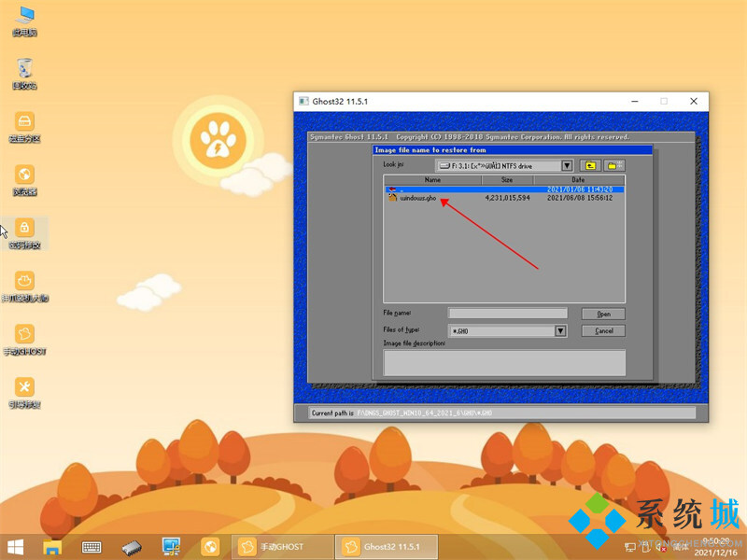
Task: Click the file size 4,231,015,594
Action: (507, 198)
